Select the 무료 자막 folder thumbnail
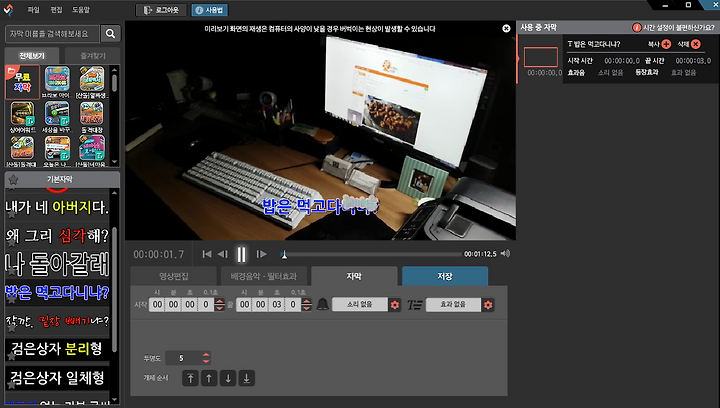 22,82
